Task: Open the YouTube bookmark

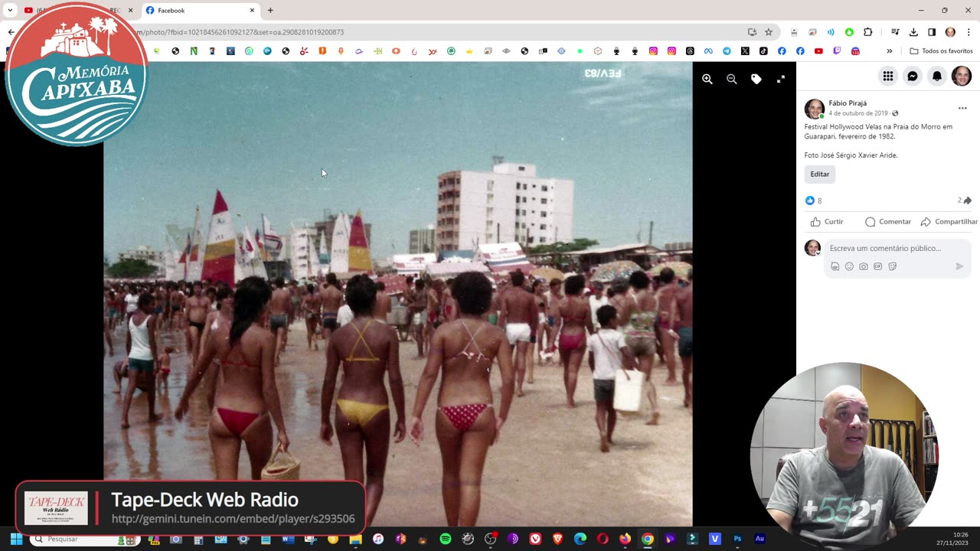Action: coord(818,51)
